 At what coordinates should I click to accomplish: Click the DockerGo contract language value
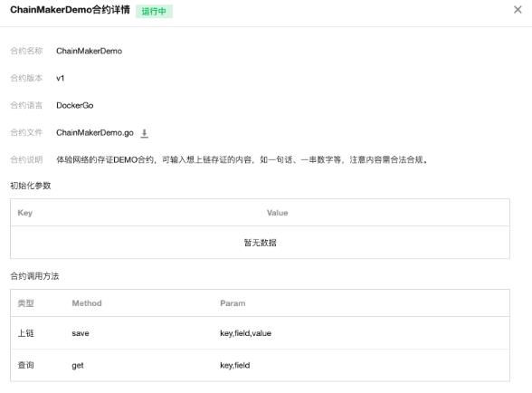pos(74,106)
